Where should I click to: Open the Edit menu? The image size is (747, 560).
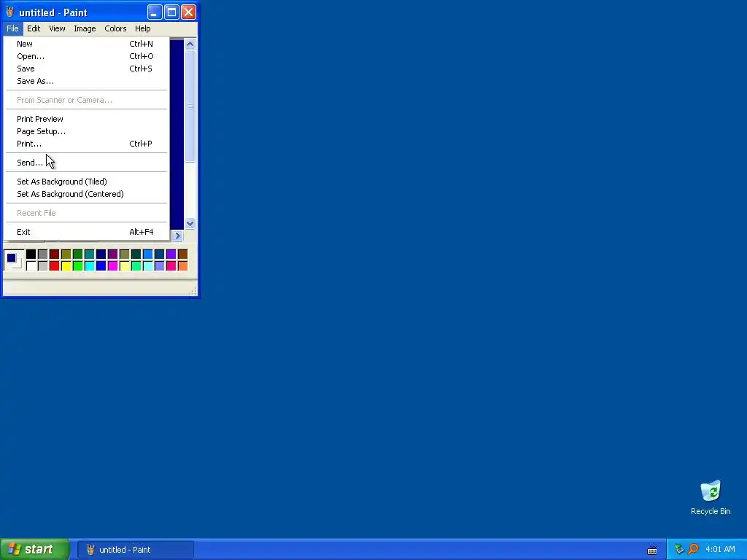[34, 28]
